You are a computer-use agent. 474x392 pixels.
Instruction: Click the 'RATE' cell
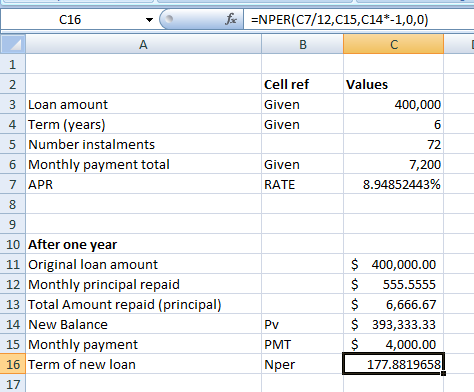[x=303, y=184]
